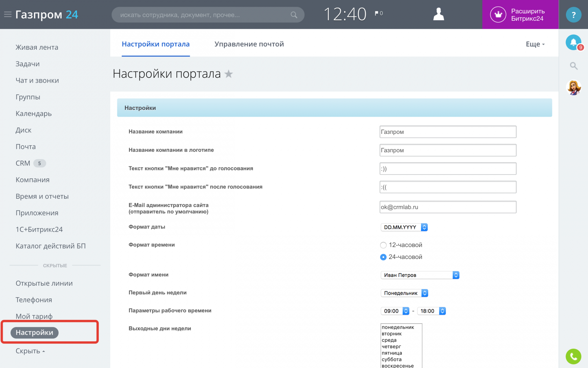Open Компания in sidebar
The image size is (588, 368).
[x=33, y=180]
